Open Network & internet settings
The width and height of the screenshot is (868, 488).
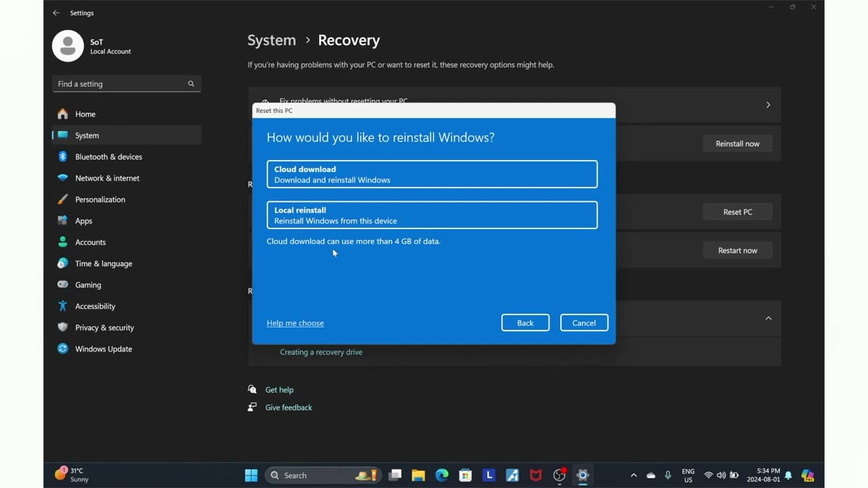coord(127,178)
